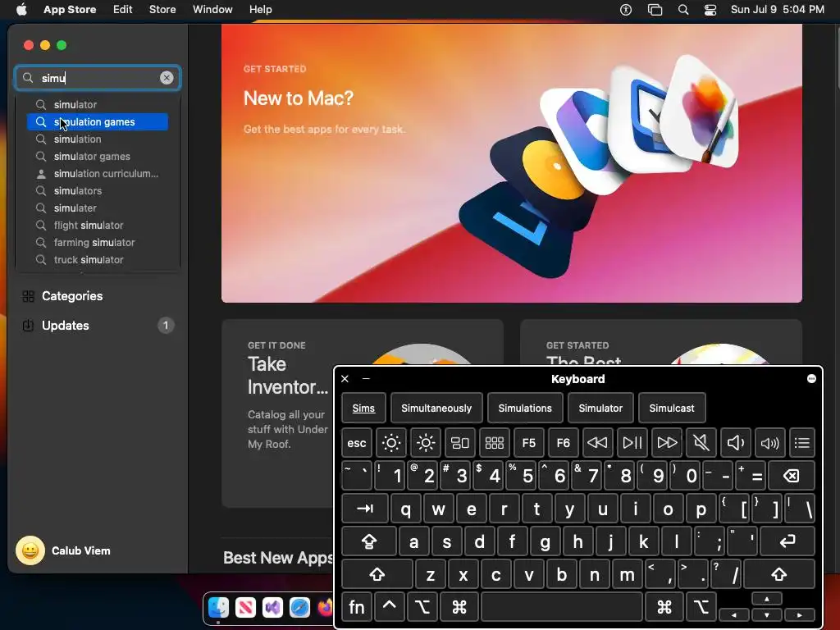Screen dimensions: 840x630
Task: Insert the 'Simulator' typing suggestion
Action: [600, 408]
